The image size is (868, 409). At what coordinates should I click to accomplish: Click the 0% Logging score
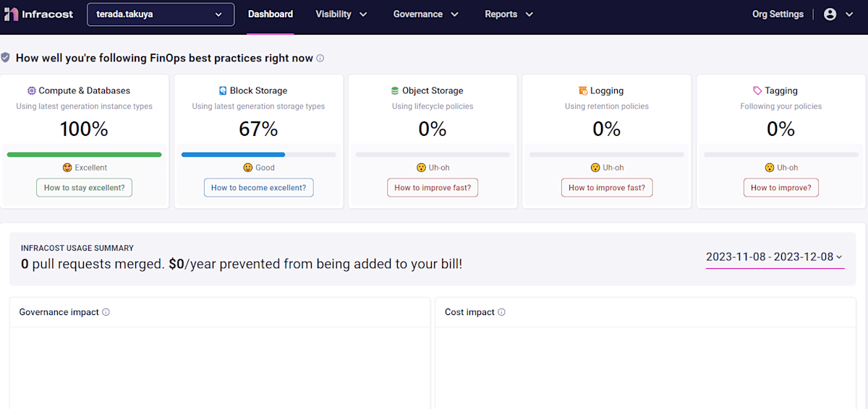tap(607, 129)
